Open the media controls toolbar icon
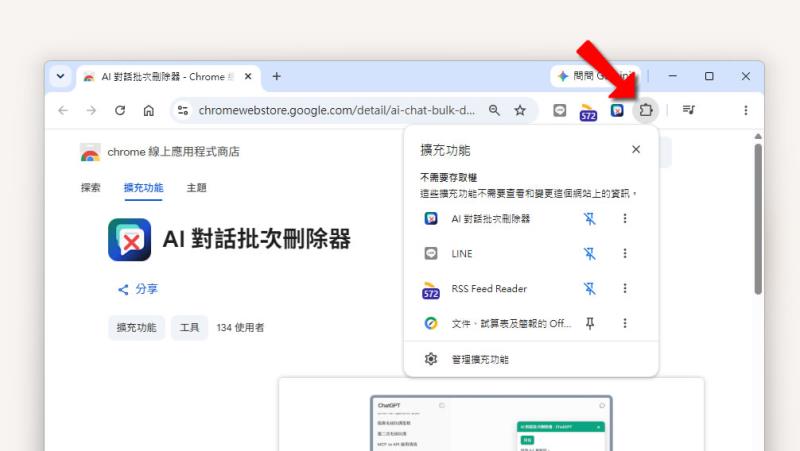Image resolution: width=800 pixels, height=451 pixels. (x=688, y=110)
